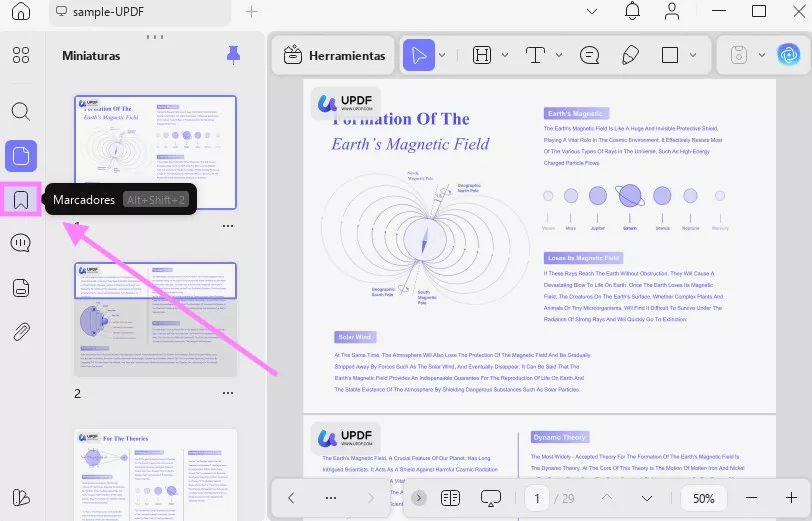
Task: Zoom in with the plus button
Action: point(791,498)
